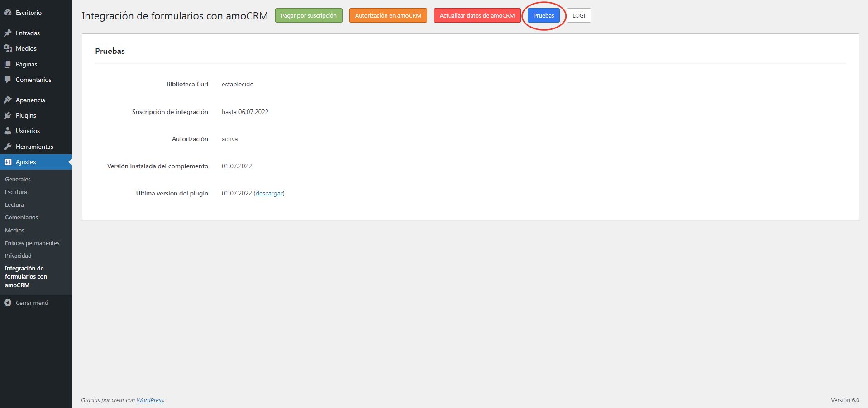Collapse sidebar using Cerrar menú
The width and height of the screenshot is (868, 408).
point(31,303)
